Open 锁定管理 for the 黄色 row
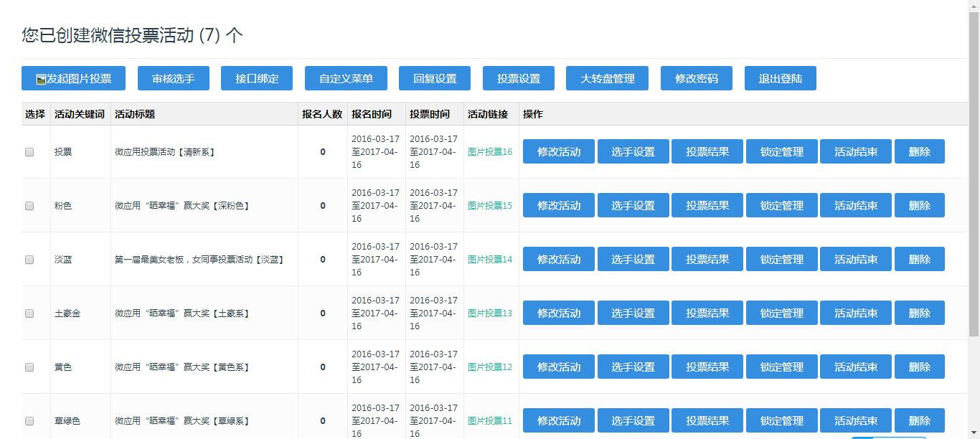This screenshot has width=980, height=439. [782, 367]
